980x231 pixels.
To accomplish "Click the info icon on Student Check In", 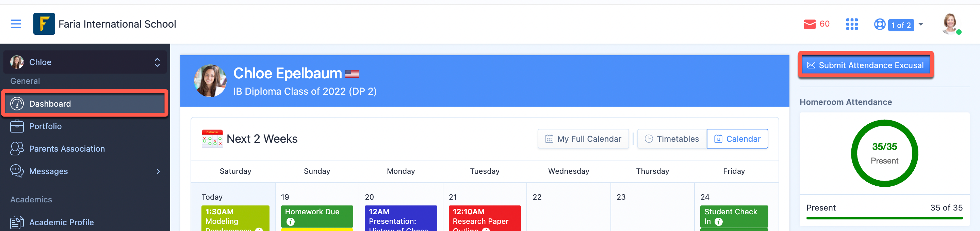I will coord(718,221).
